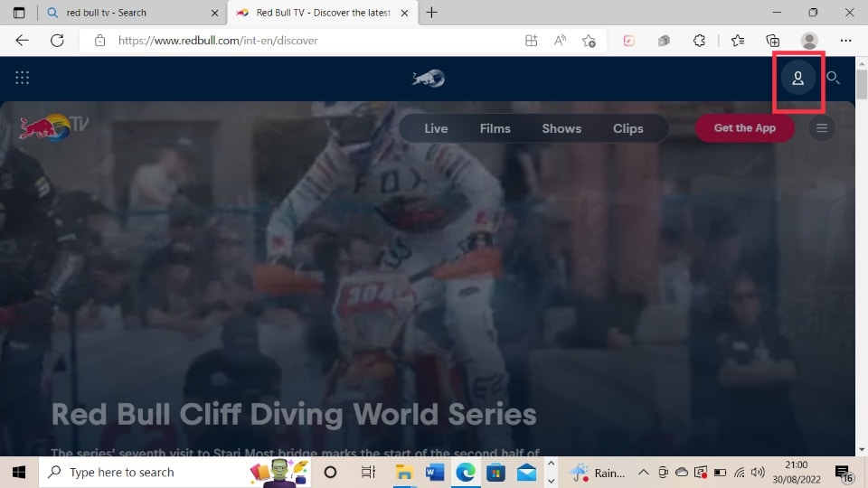The image size is (868, 488).
Task: Open the notification center icon
Action: 844,474
